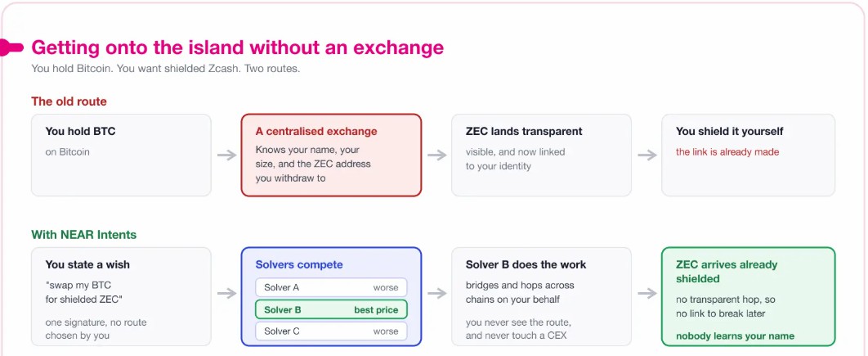Click arrow after You hold BTC card
The image size is (868, 356).
[226, 155]
